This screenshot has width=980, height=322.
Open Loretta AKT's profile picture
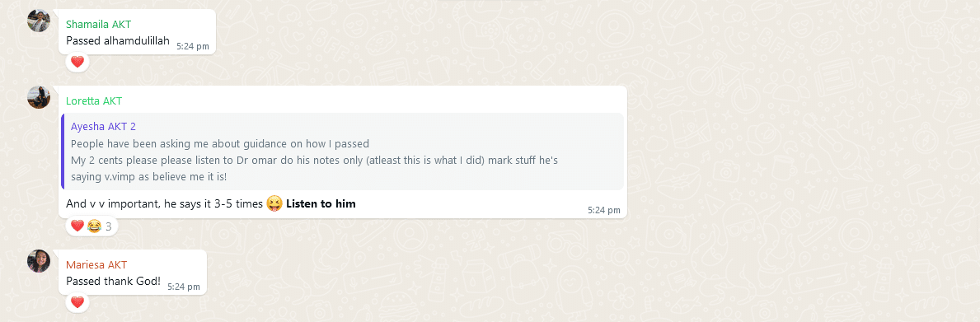coord(39,97)
